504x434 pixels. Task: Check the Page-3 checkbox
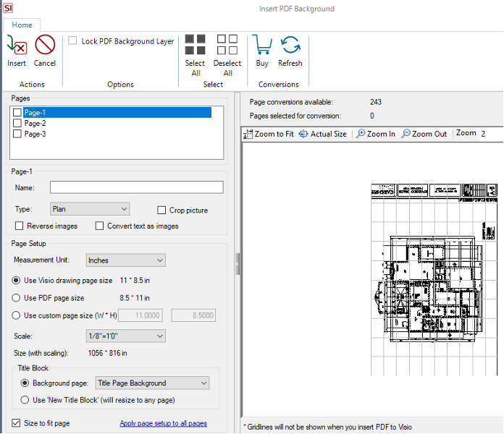click(x=17, y=134)
